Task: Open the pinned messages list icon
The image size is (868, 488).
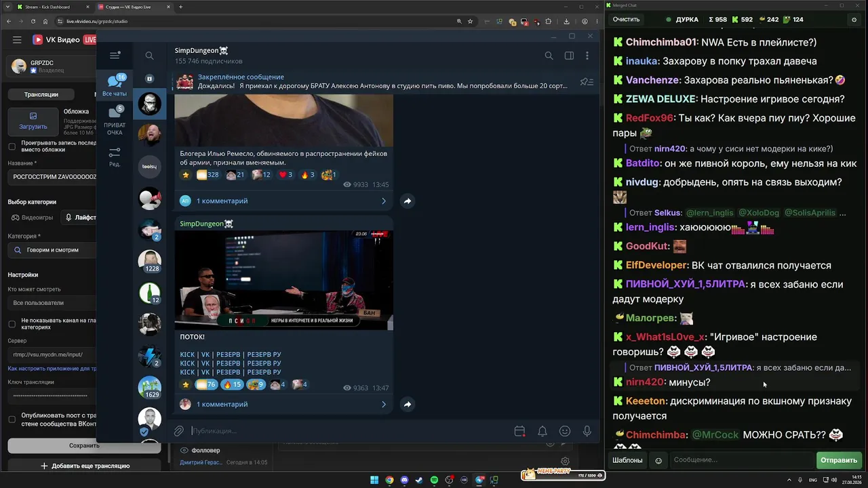Action: 587,82
